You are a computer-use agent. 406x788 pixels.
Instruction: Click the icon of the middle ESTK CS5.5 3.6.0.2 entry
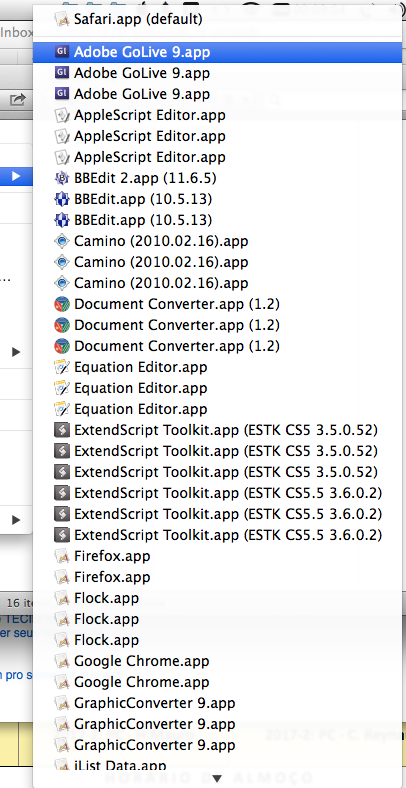click(x=61, y=515)
